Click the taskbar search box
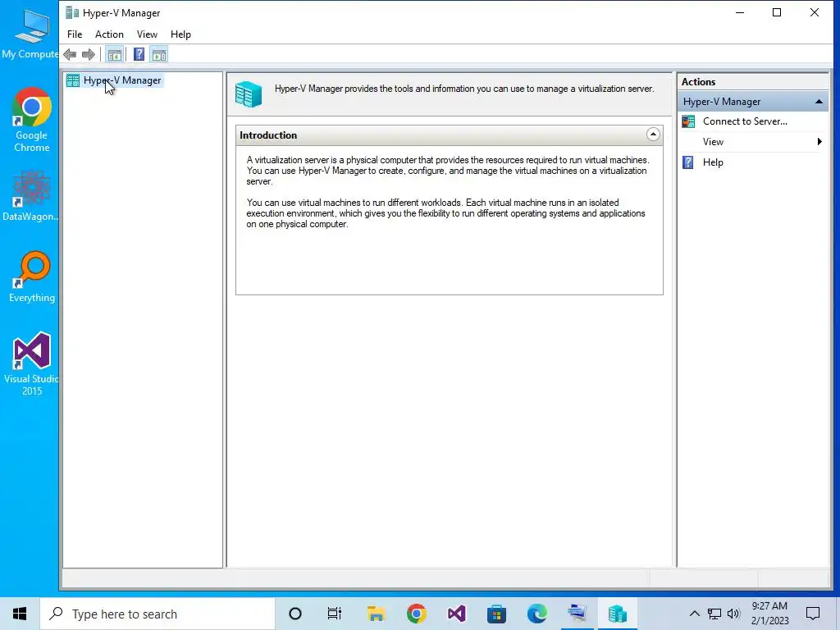Viewport: 840px width, 630px height. coord(157,614)
